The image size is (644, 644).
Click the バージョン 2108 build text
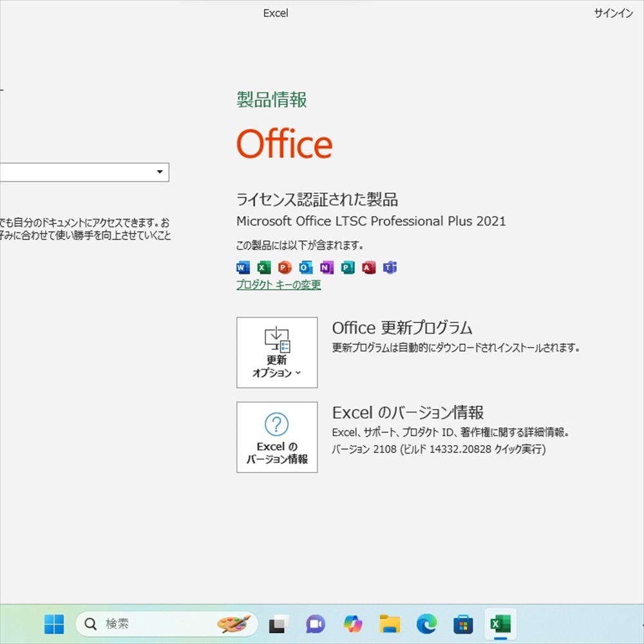(x=439, y=450)
